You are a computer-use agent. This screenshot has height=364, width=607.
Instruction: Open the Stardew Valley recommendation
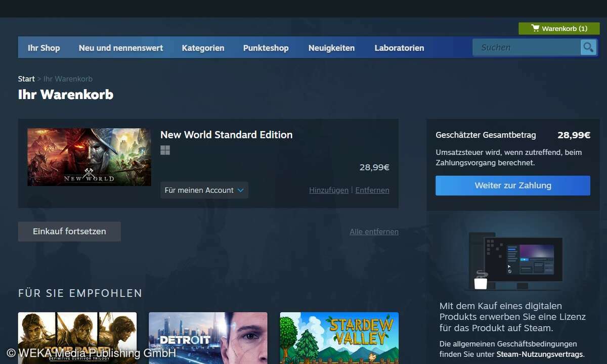point(339,338)
